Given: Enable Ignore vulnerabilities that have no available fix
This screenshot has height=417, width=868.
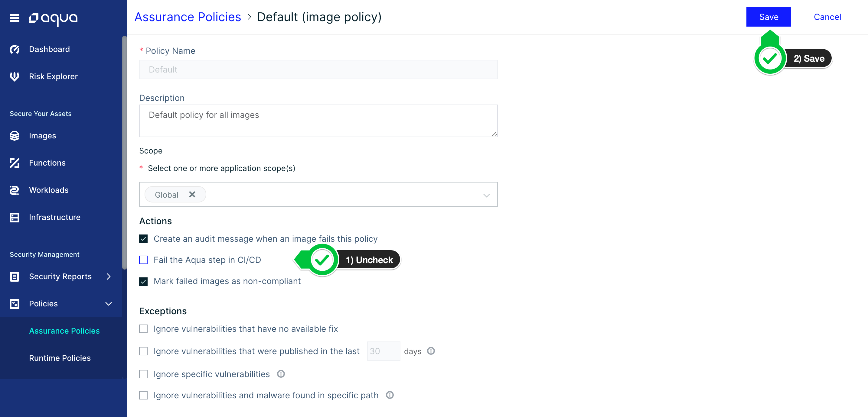Looking at the screenshot, I should click(143, 329).
